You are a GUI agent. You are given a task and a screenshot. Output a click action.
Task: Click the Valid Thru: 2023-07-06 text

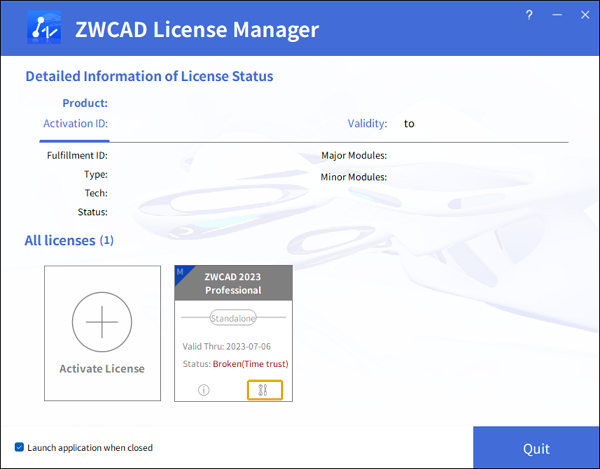point(227,347)
